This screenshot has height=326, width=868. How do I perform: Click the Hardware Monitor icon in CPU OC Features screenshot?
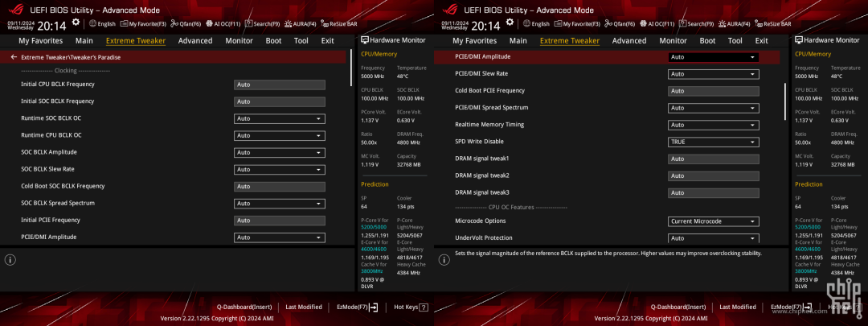pos(799,40)
